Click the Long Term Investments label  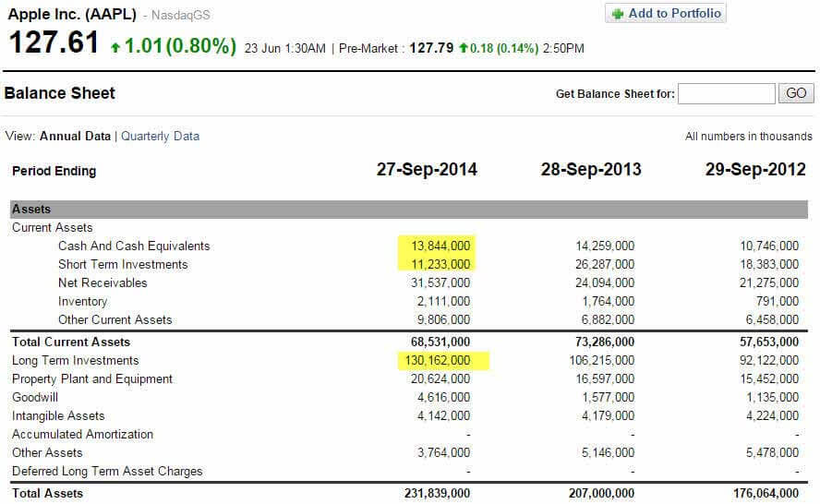click(76, 360)
